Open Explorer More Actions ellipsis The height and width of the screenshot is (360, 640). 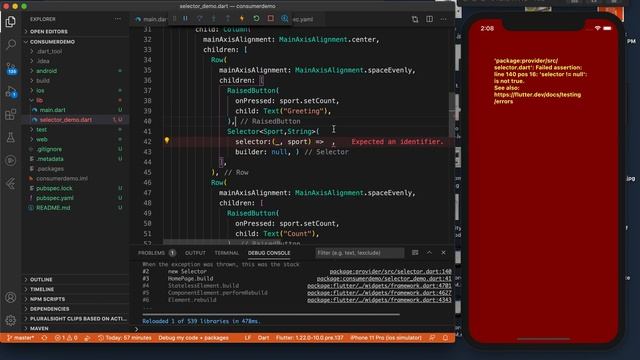pos(118,19)
